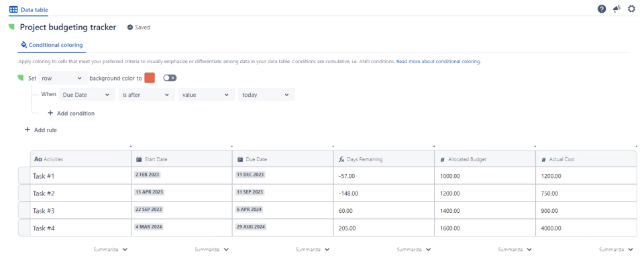Open Read more about conditional coloring link
The height and width of the screenshot is (262, 644).
click(x=439, y=61)
